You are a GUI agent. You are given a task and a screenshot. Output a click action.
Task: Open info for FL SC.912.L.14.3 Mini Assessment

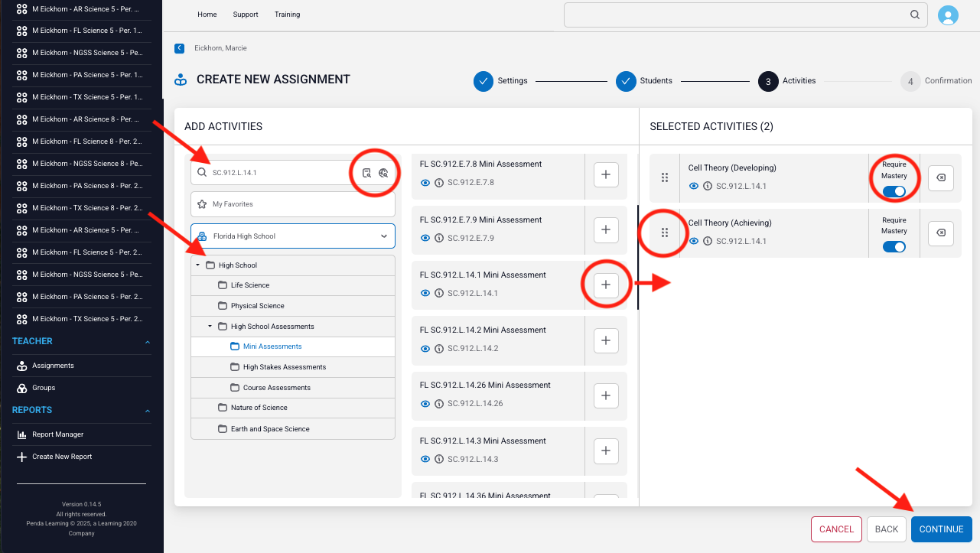tap(439, 459)
